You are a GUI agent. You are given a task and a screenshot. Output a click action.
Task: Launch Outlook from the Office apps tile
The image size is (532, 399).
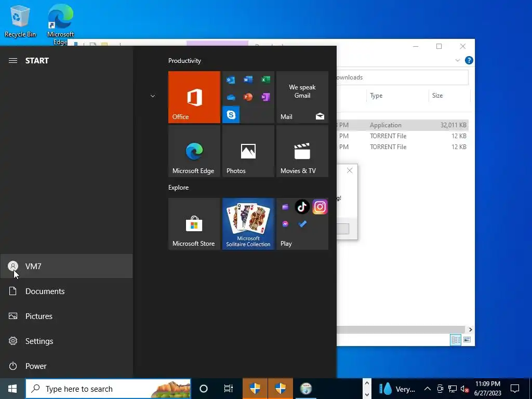(231, 79)
